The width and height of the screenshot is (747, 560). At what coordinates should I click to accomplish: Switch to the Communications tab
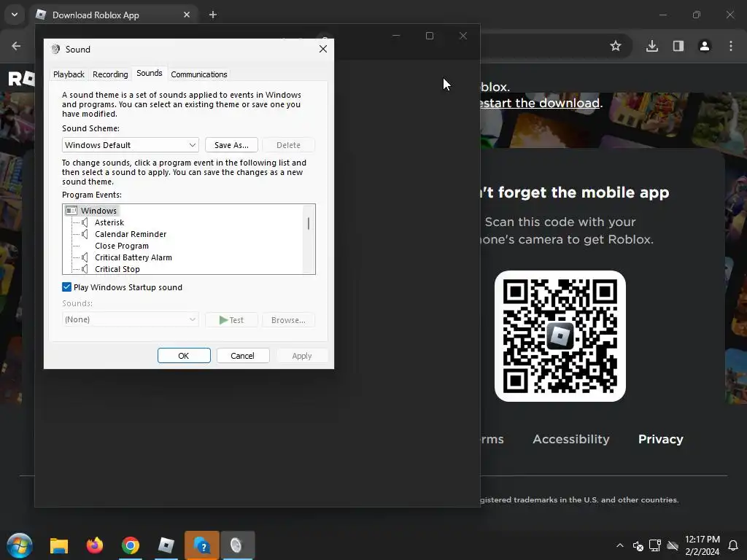coord(198,74)
